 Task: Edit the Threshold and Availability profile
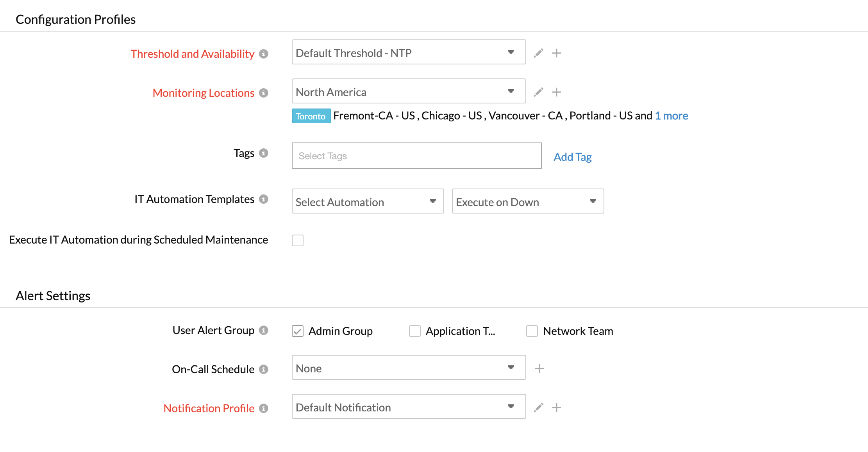click(x=539, y=53)
